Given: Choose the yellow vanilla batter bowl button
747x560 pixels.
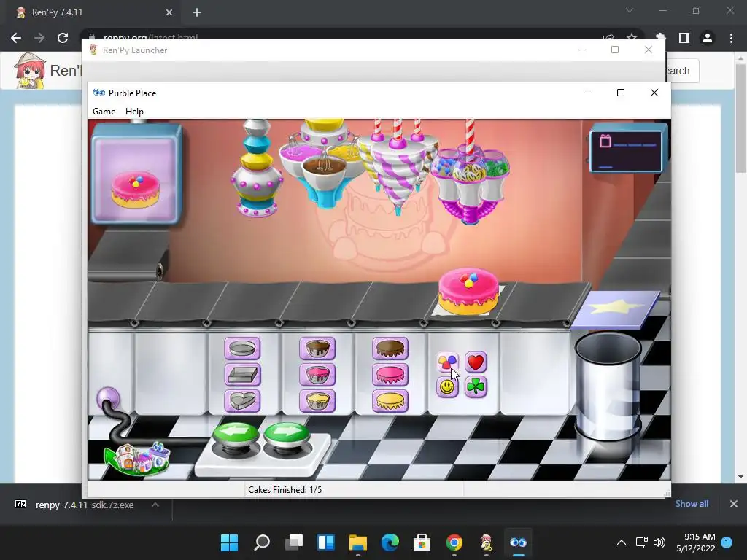Looking at the screenshot, I should pyautogui.click(x=317, y=401).
